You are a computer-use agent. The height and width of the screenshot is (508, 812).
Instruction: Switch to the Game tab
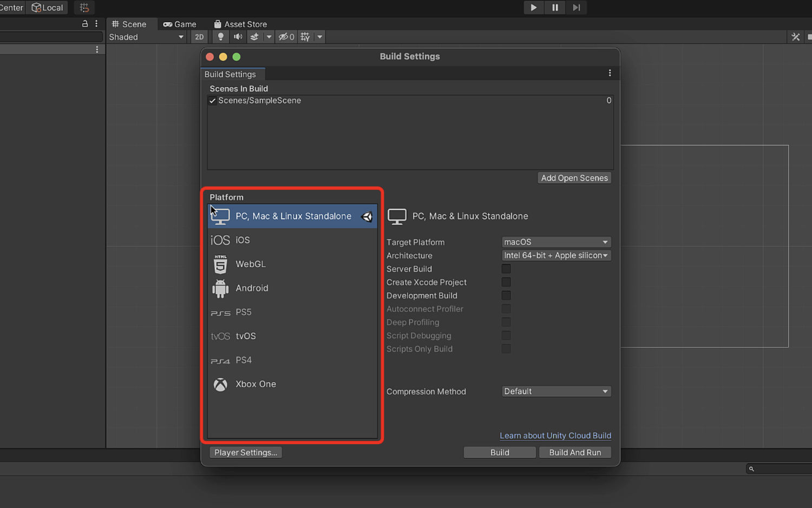click(x=180, y=24)
